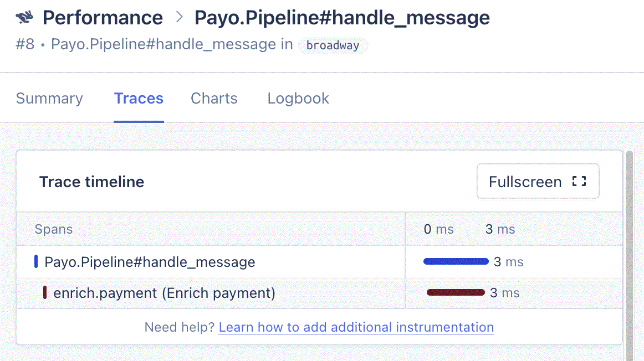Viewport: 644px width, 361px height.
Task: Click the 0 ms timeline marker
Action: click(x=438, y=229)
